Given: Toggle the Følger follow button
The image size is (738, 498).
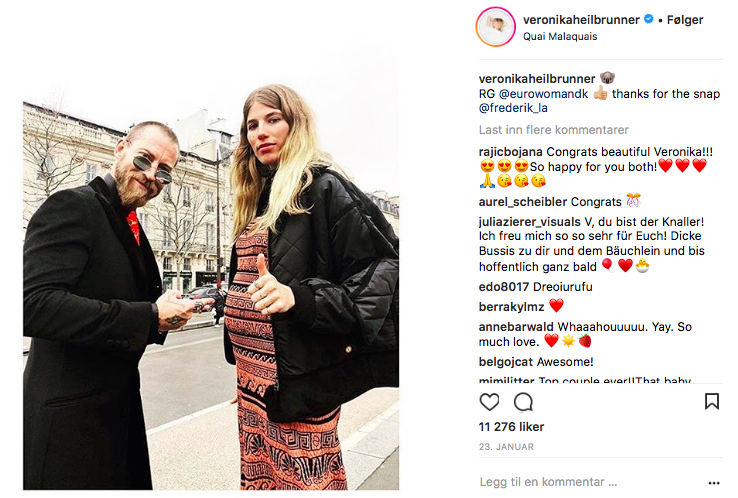Looking at the screenshot, I should point(685,20).
